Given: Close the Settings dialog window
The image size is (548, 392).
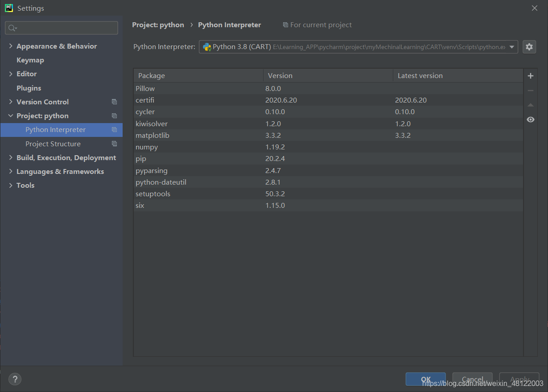Looking at the screenshot, I should tap(535, 8).
